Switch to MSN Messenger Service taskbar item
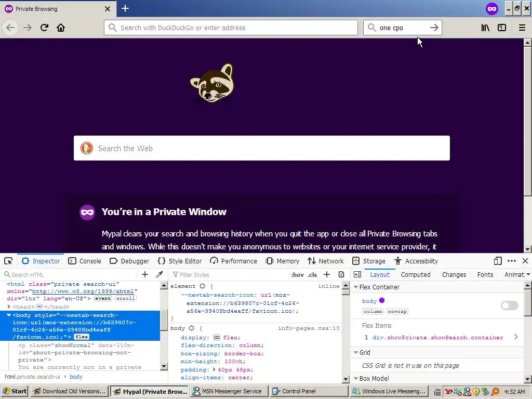 [229, 391]
